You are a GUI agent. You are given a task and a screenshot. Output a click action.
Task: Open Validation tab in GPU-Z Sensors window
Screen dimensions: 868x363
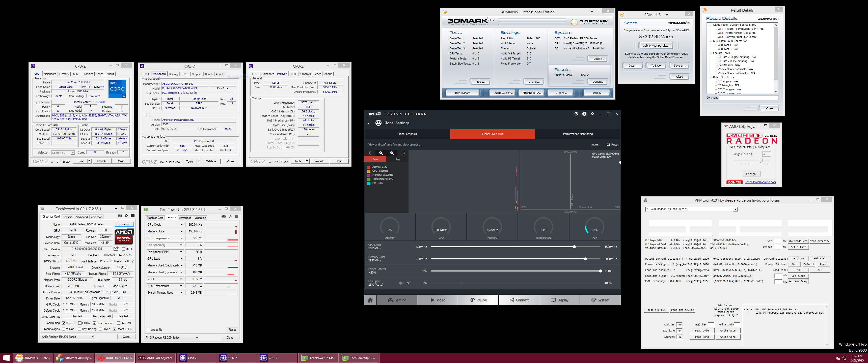point(200,218)
